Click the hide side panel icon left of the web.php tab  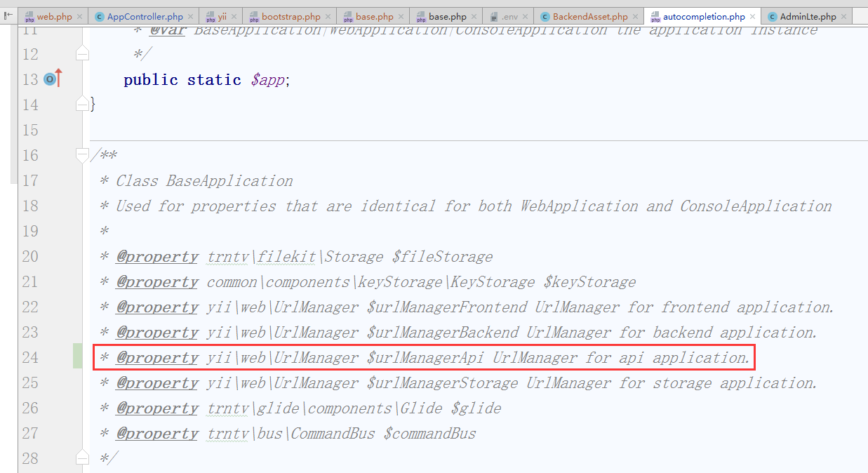coord(8,15)
